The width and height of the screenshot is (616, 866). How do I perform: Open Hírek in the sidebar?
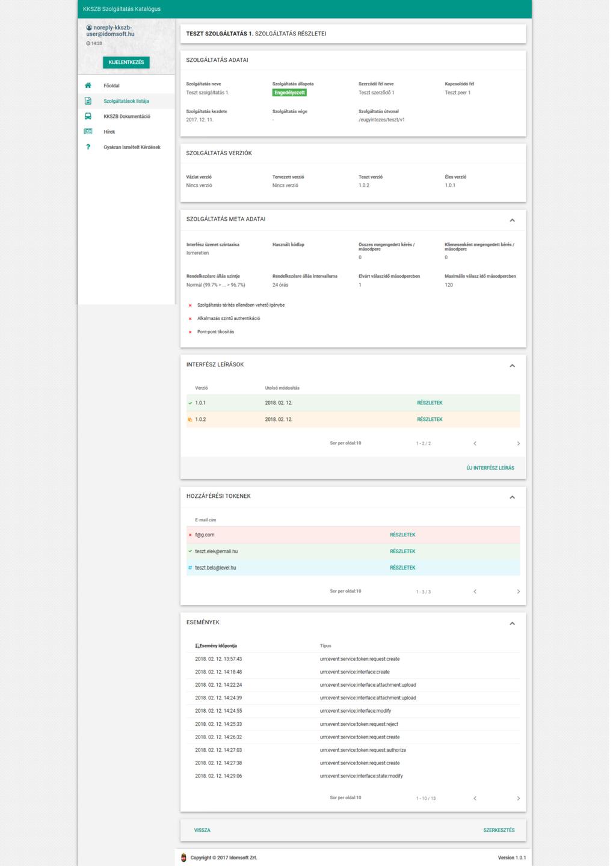pos(126,132)
